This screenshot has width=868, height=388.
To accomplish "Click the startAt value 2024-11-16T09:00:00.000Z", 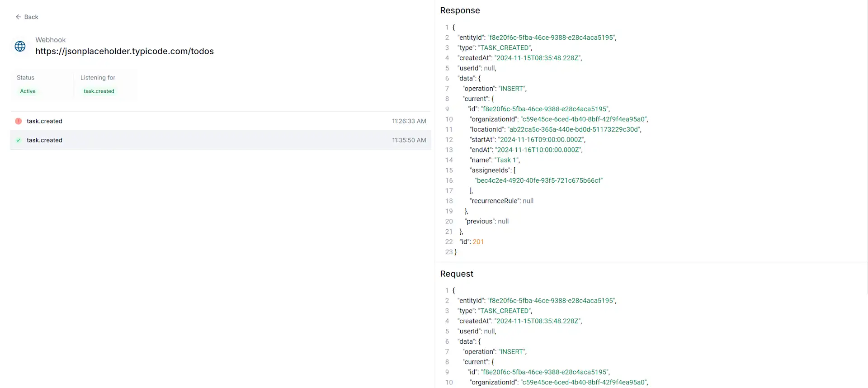I will point(541,140).
